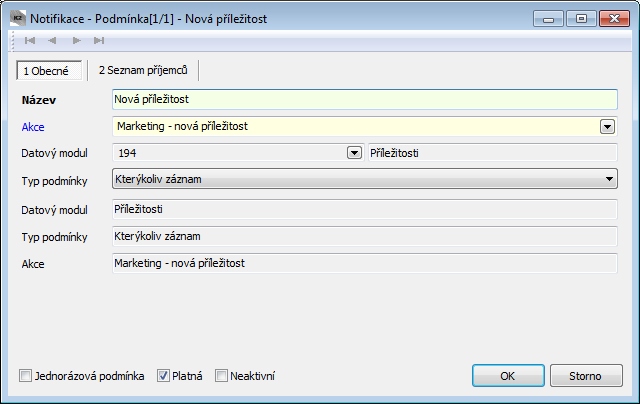Open the Akce dropdown arrow
This screenshot has height=404, width=640.
click(607, 127)
